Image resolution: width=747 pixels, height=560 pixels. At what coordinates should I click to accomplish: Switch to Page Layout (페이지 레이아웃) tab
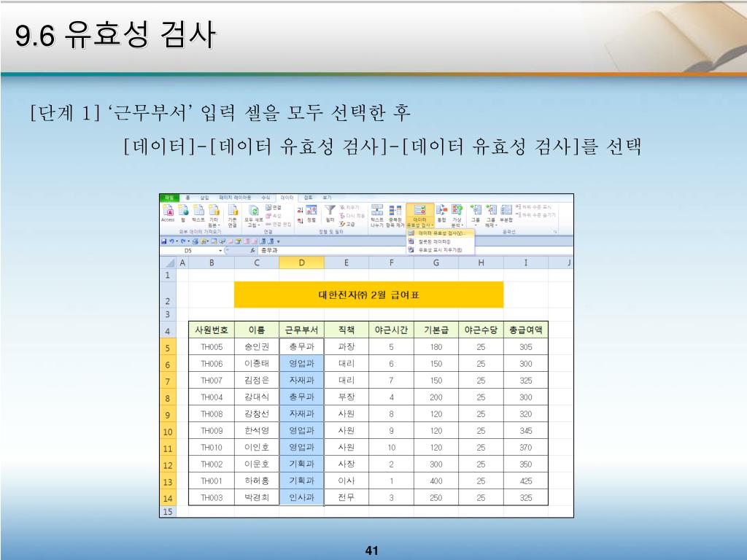coord(235,198)
